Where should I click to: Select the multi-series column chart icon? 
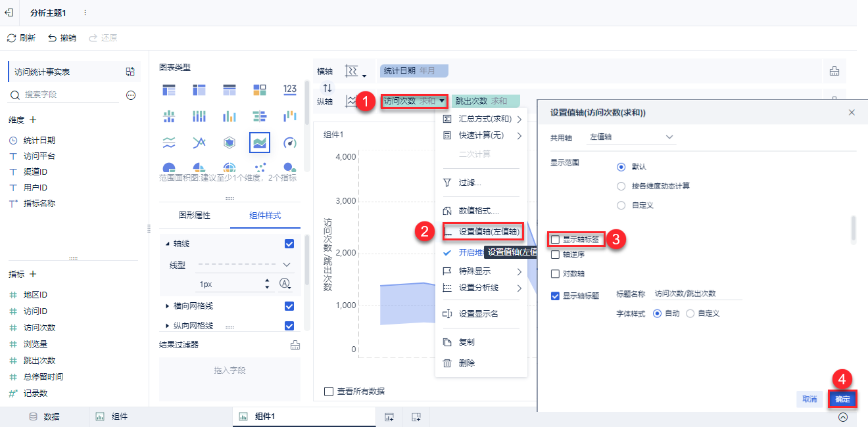point(199,116)
